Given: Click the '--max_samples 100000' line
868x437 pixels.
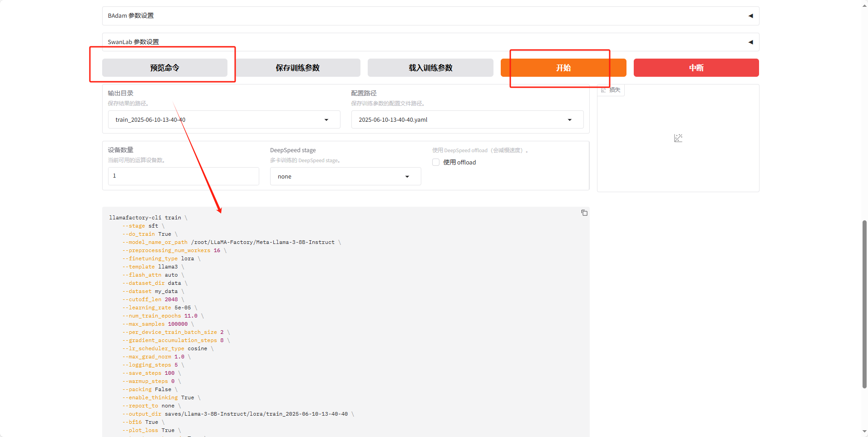Looking at the screenshot, I should (158, 324).
